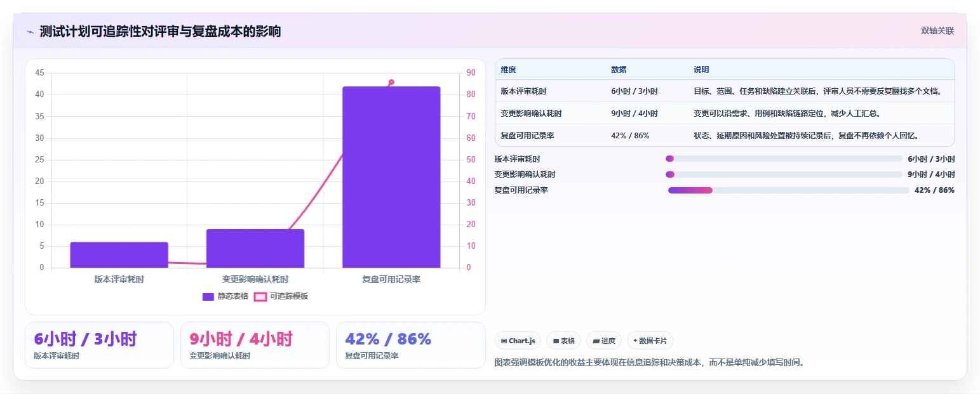Click the 数据卡片 chip
Image resolution: width=980 pixels, height=394 pixels.
650,341
